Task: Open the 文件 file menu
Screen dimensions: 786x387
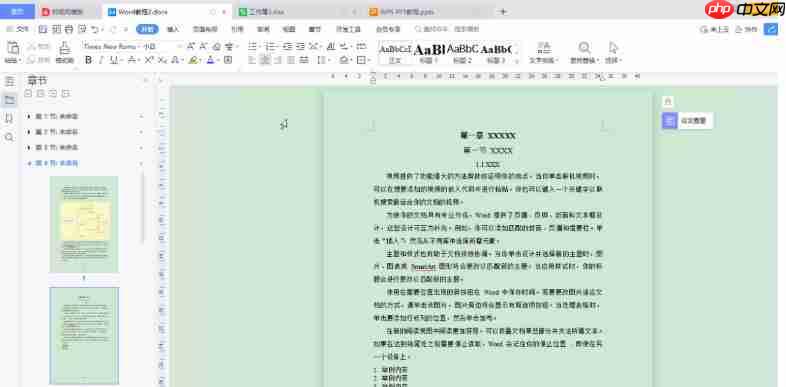Action: tap(18, 30)
